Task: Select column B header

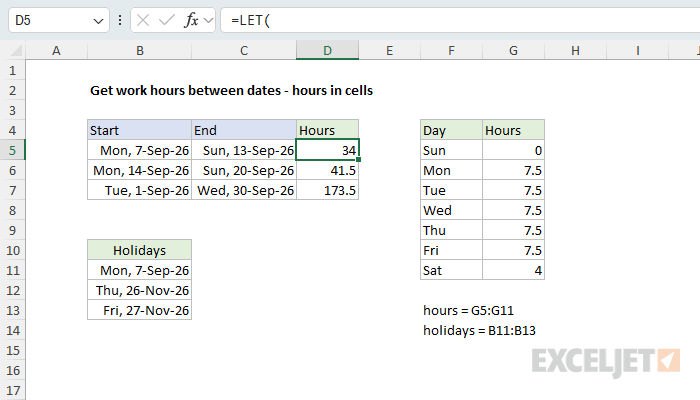Action: point(140,50)
